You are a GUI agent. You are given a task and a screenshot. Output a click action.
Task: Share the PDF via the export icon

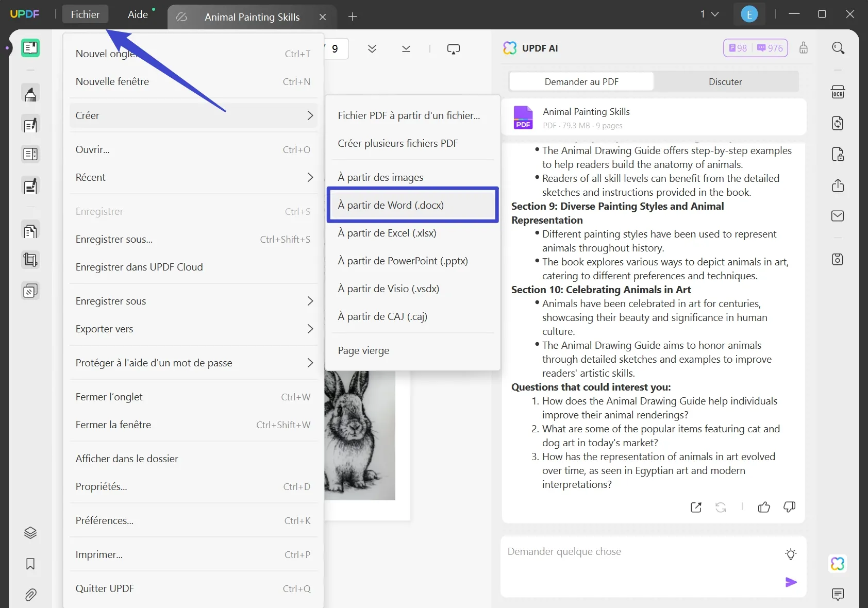click(838, 186)
